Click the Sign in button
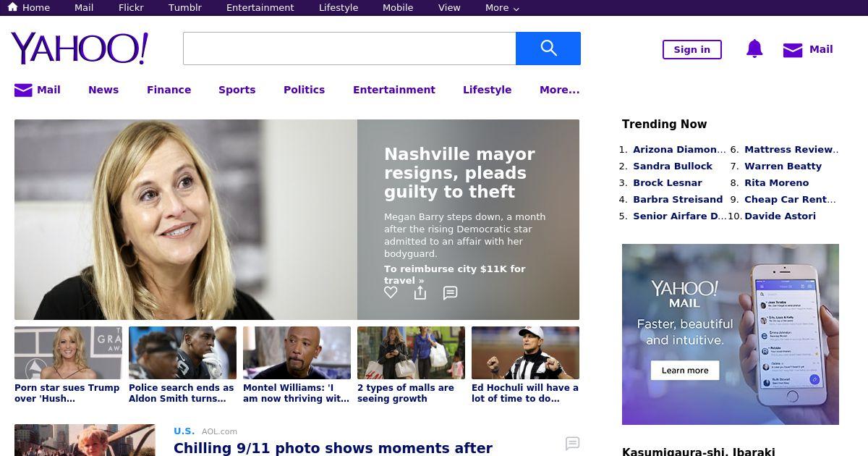Screen dimensions: 868x456 [x=692, y=49]
